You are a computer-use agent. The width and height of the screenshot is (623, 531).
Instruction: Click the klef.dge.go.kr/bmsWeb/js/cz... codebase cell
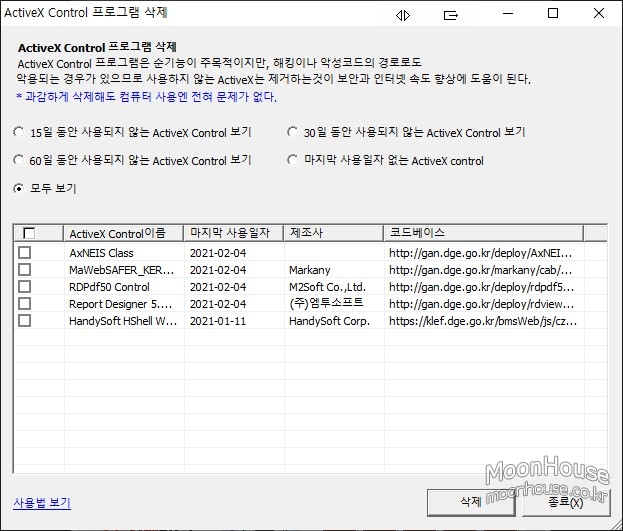484,321
